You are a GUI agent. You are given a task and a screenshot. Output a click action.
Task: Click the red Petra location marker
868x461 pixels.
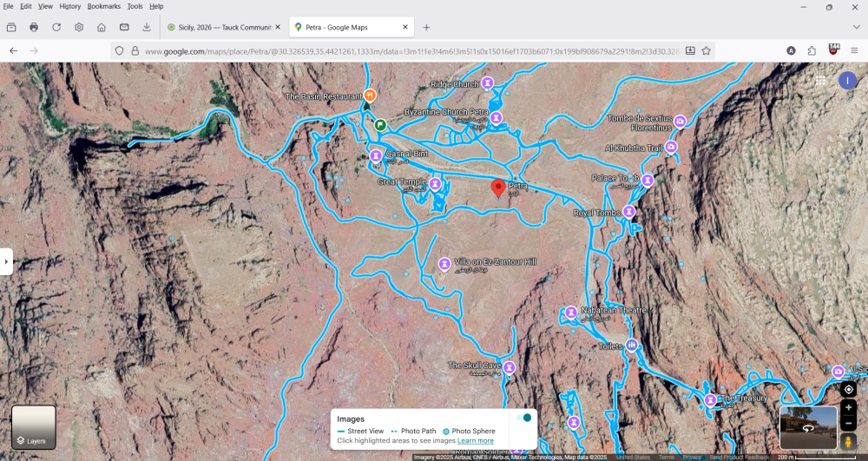click(498, 188)
